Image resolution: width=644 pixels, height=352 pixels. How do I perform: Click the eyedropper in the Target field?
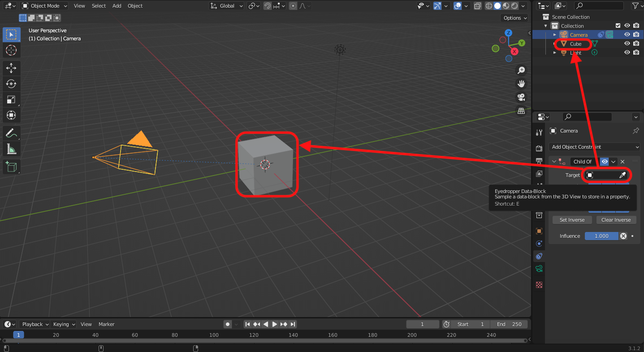click(622, 175)
